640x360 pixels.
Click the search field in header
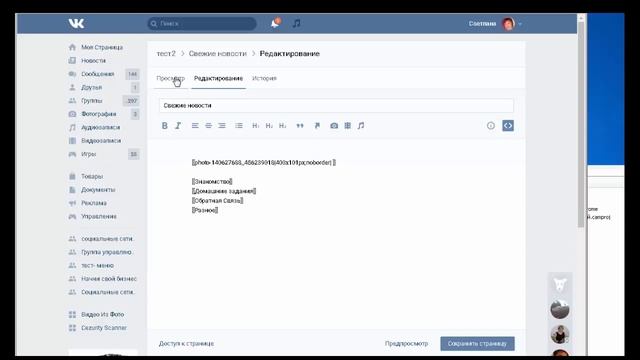pyautogui.click(x=202, y=24)
